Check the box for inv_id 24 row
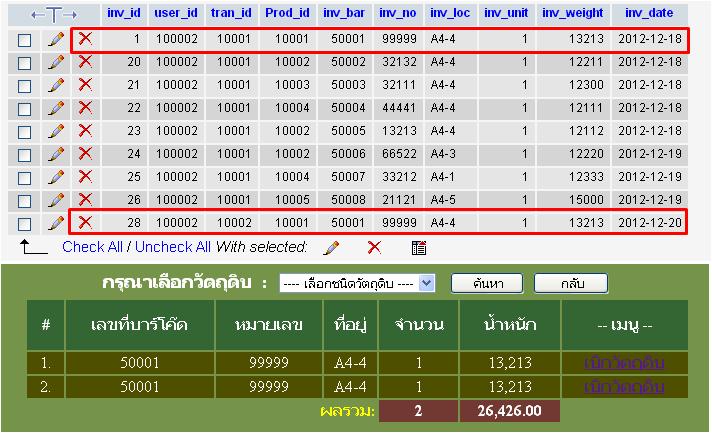Screen dimensions: 712x433 pos(25,155)
